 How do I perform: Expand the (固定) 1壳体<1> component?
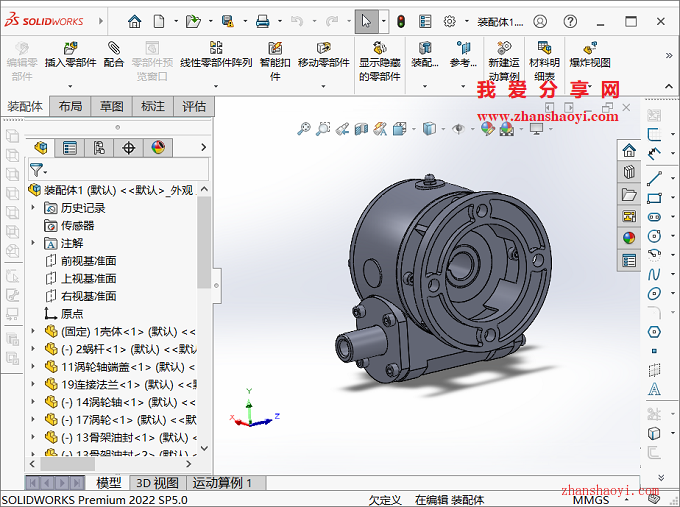[x=33, y=331]
